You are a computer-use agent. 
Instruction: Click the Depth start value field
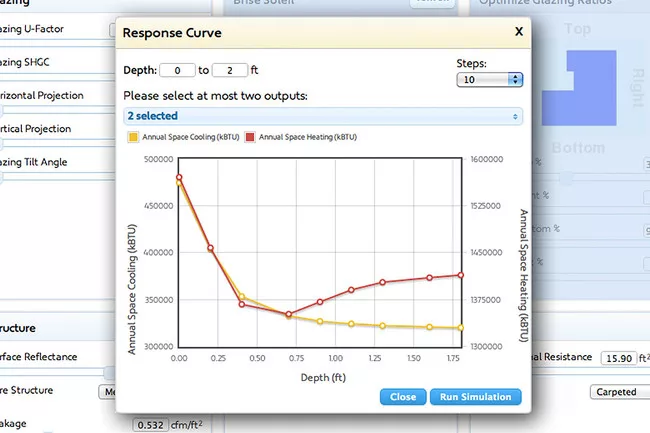[177, 70]
